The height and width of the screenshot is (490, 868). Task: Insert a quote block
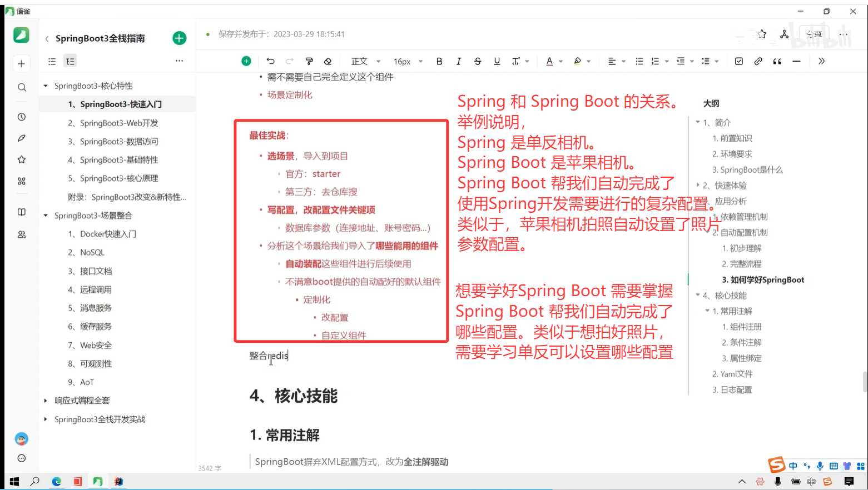point(777,61)
